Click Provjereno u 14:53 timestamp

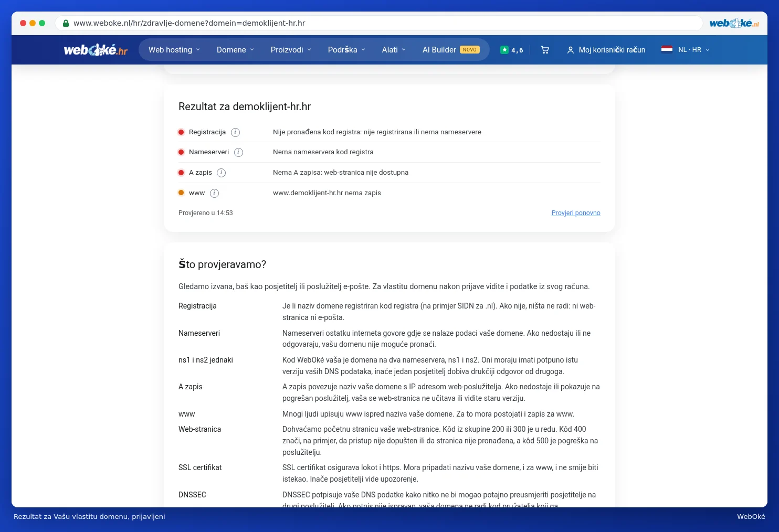tap(206, 213)
